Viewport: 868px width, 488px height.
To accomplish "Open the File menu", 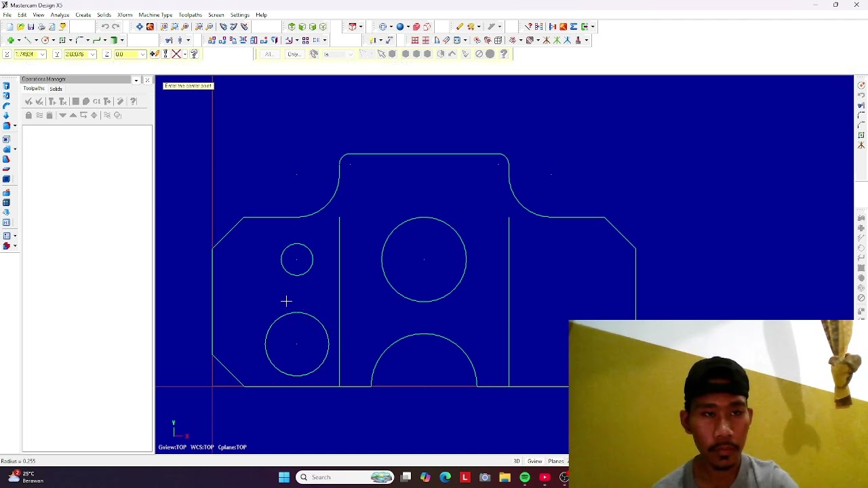I will 7,15.
